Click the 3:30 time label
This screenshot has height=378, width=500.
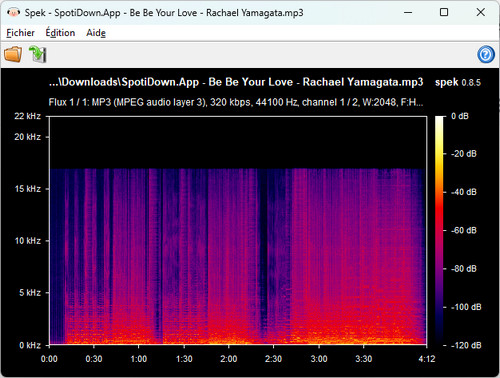coord(363,359)
